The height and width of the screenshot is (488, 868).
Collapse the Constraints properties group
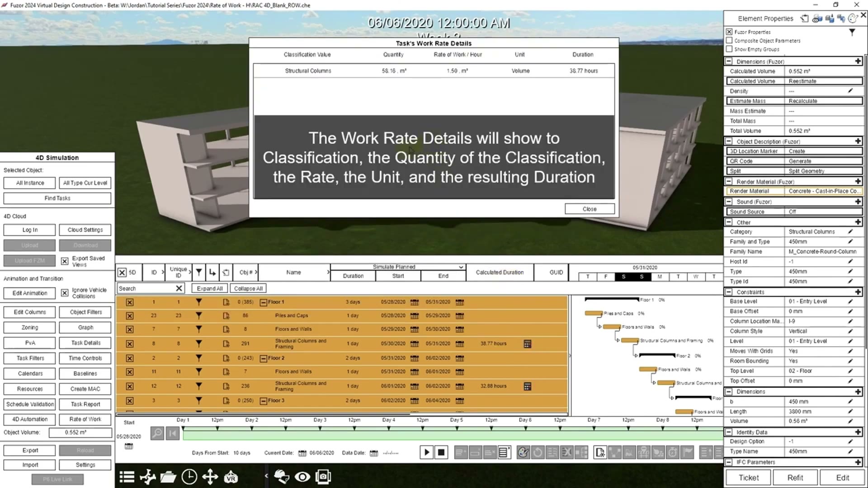coord(729,291)
